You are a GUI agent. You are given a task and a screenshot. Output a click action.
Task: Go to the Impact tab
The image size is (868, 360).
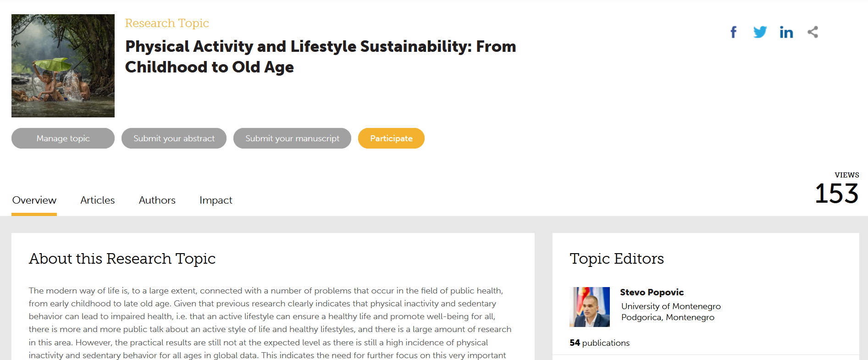(x=216, y=200)
